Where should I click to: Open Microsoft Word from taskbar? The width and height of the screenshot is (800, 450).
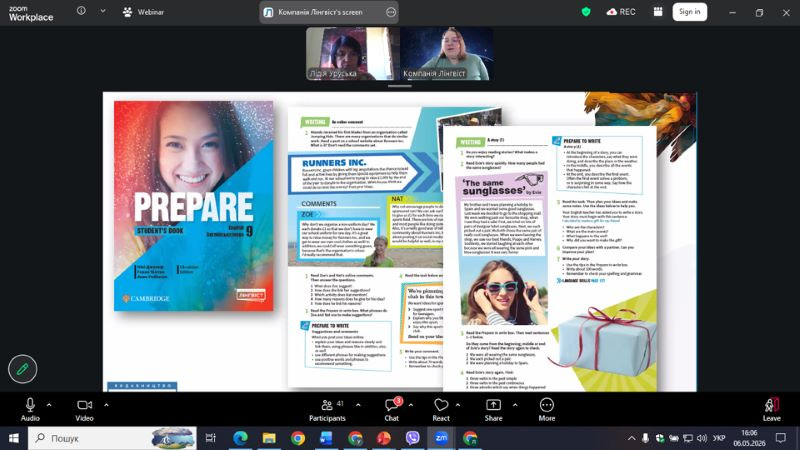click(x=326, y=438)
